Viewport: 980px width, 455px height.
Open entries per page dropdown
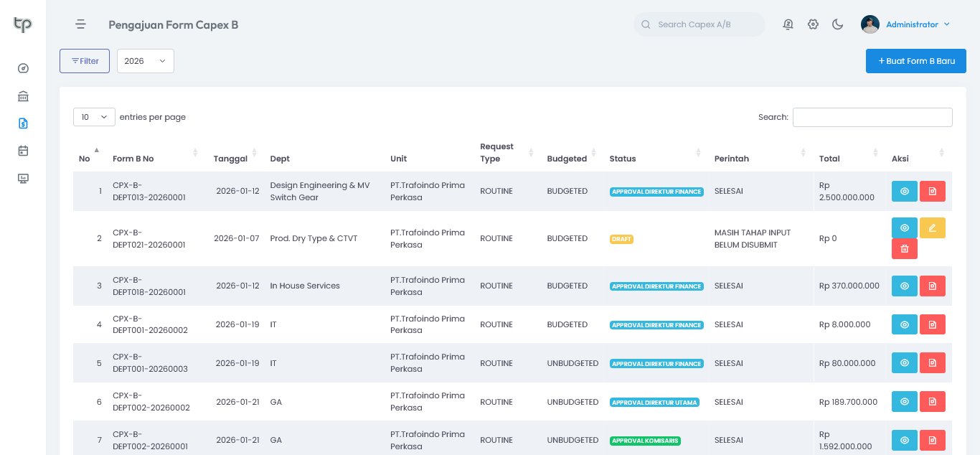pyautogui.click(x=94, y=117)
